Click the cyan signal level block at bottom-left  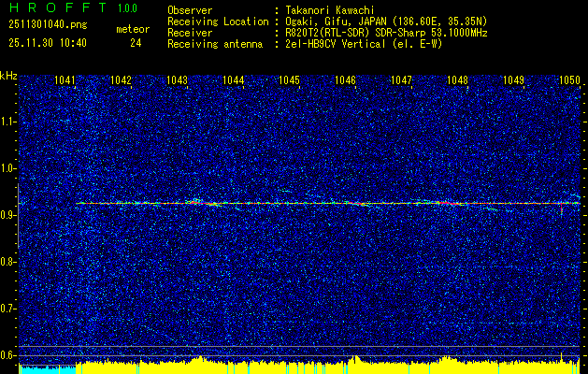(48, 369)
